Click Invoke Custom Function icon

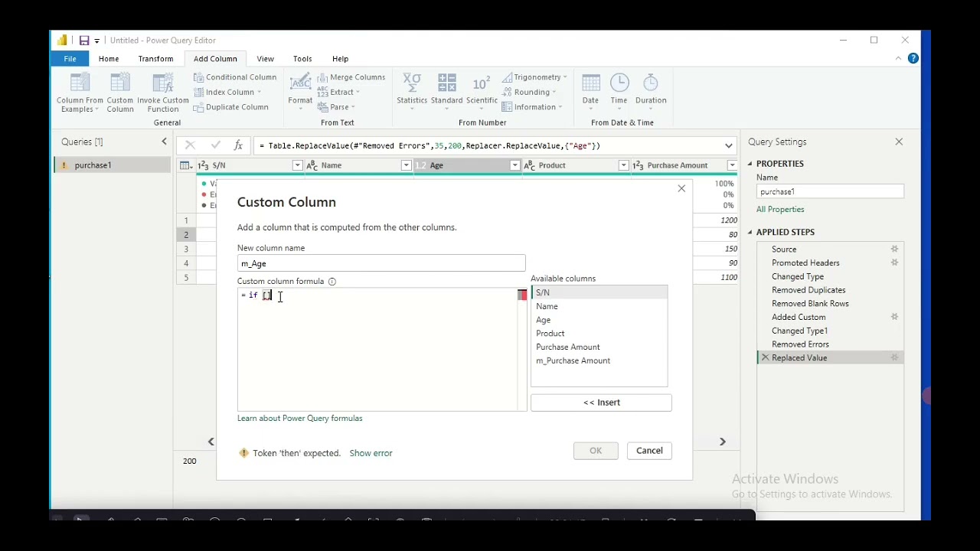click(x=163, y=84)
